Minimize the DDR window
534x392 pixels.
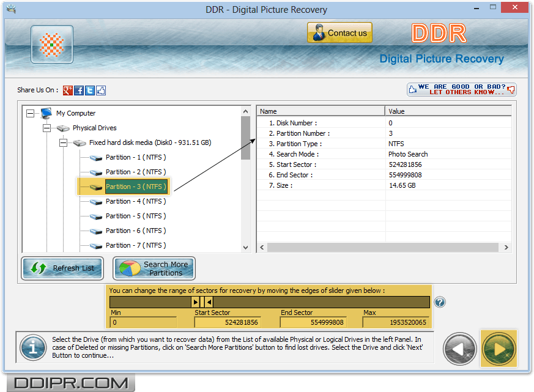point(477,7)
